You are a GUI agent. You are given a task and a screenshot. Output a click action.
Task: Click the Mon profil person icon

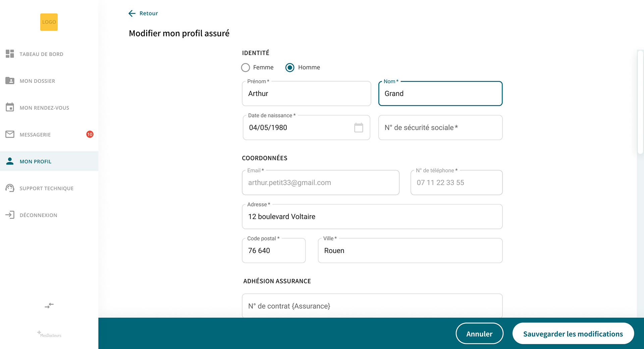[10, 161]
